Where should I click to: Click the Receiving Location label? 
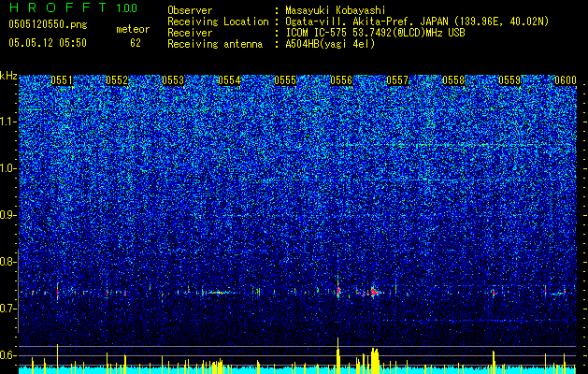pyautogui.click(x=218, y=22)
